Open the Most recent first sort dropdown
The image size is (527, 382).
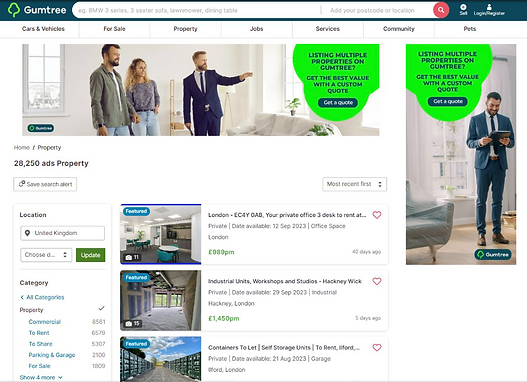(355, 184)
